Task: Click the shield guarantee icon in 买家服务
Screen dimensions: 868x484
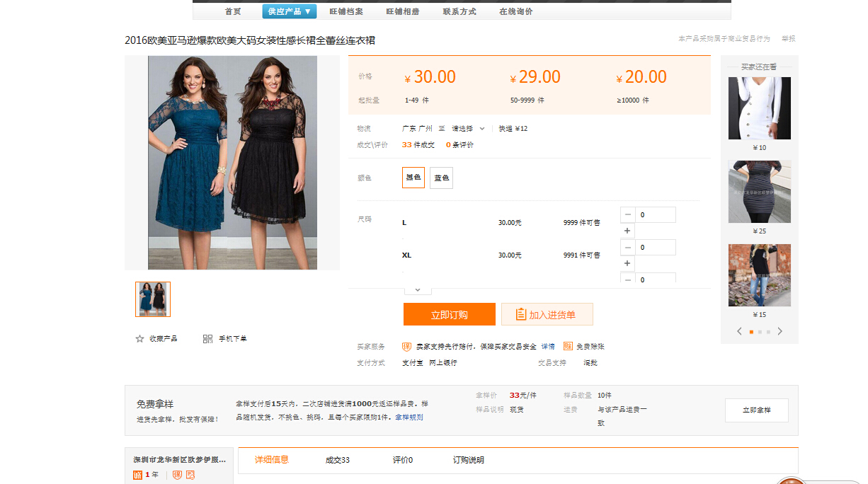Action: [x=406, y=347]
